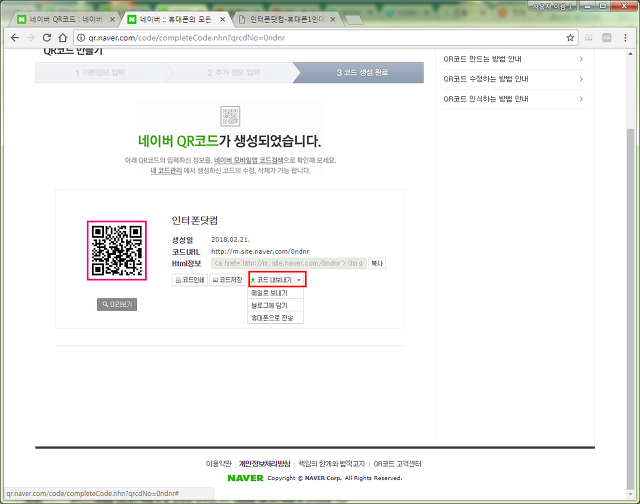
Task: Click the Html정보 code field
Action: point(289,264)
